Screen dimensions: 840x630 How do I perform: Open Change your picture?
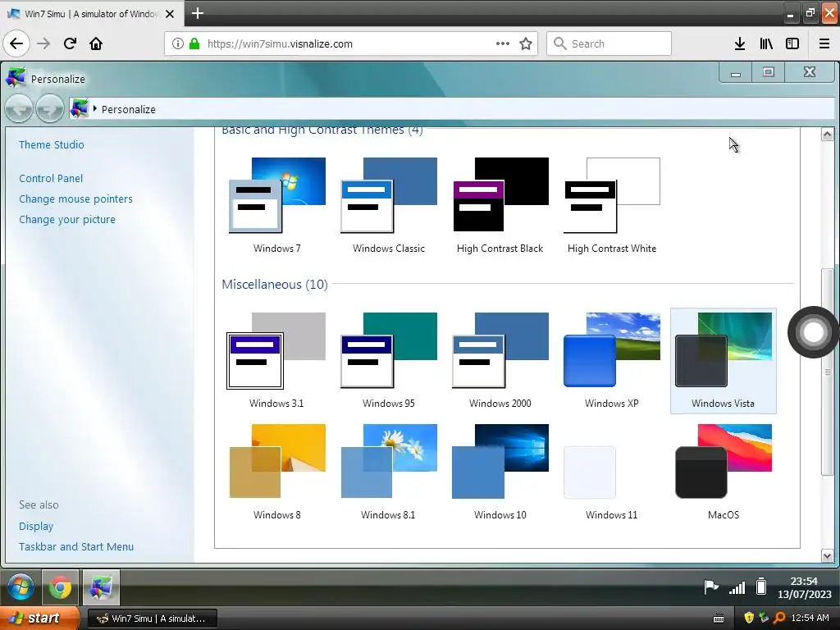click(67, 219)
